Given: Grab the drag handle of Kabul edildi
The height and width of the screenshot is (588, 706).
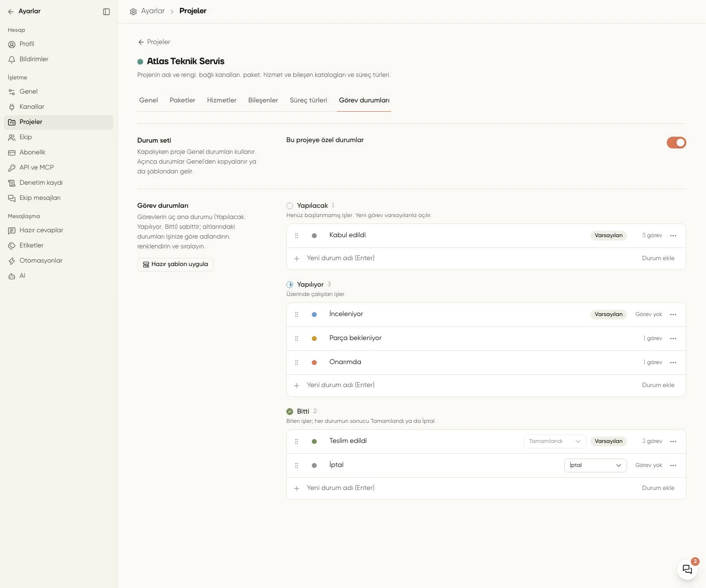Looking at the screenshot, I should coord(297,236).
